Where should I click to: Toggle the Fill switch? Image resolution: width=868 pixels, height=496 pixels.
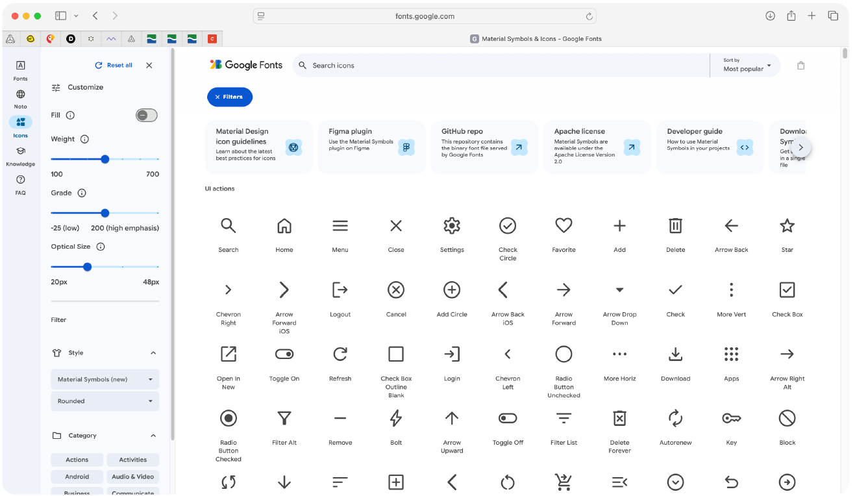point(147,116)
